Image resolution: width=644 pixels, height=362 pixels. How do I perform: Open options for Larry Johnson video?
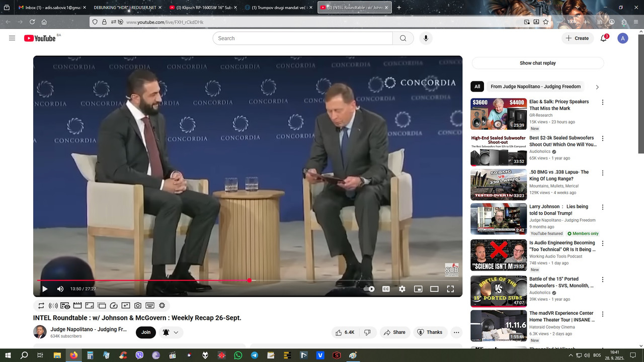click(x=603, y=207)
